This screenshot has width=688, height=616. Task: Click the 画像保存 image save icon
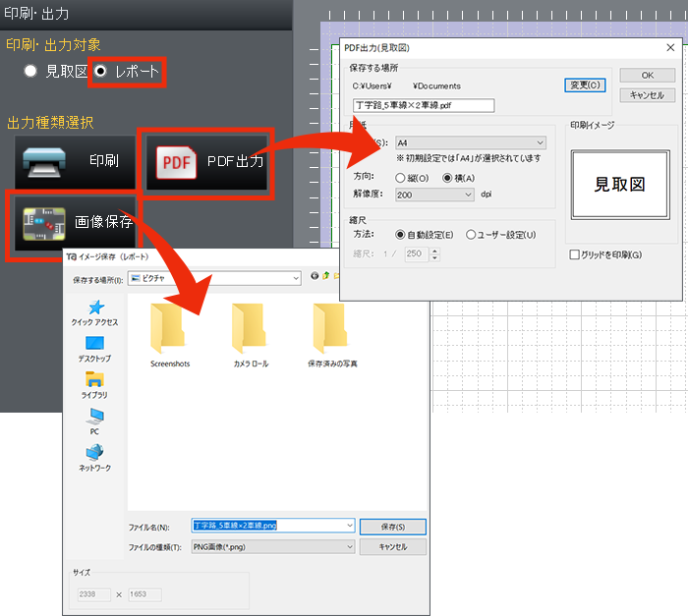click(44, 223)
